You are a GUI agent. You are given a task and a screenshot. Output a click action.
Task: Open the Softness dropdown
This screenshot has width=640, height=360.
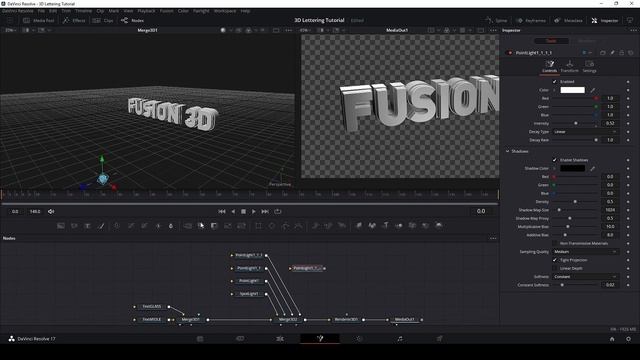click(585, 277)
